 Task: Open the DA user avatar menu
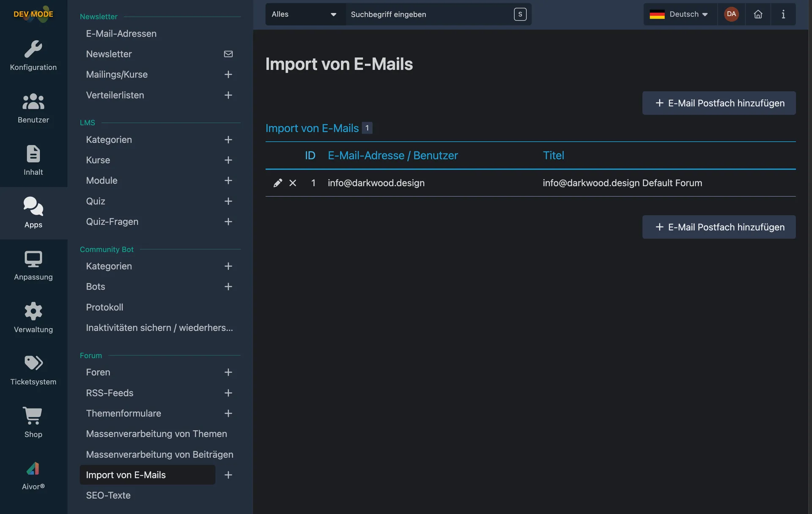click(731, 14)
